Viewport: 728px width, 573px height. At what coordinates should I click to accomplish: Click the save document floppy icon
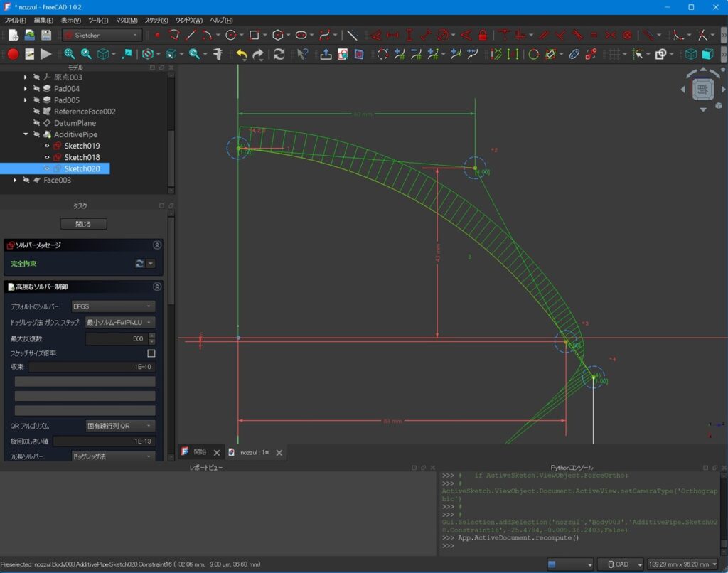[46, 35]
